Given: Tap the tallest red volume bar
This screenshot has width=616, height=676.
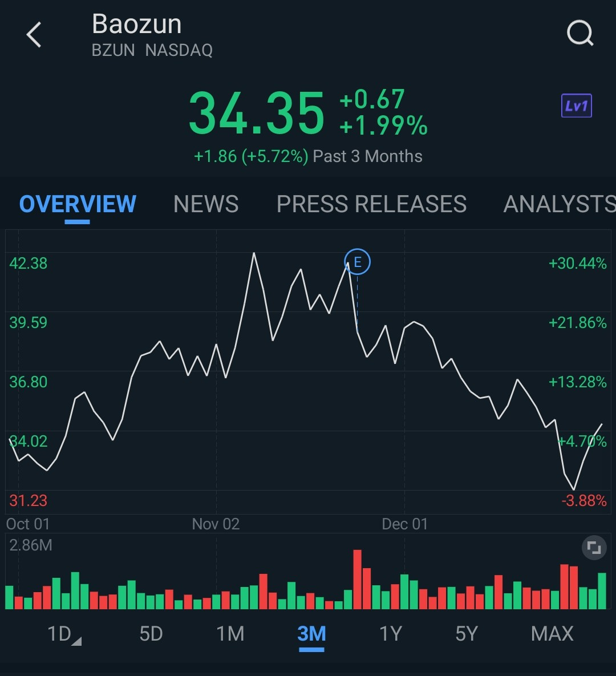Looking at the screenshot, I should tap(358, 580).
